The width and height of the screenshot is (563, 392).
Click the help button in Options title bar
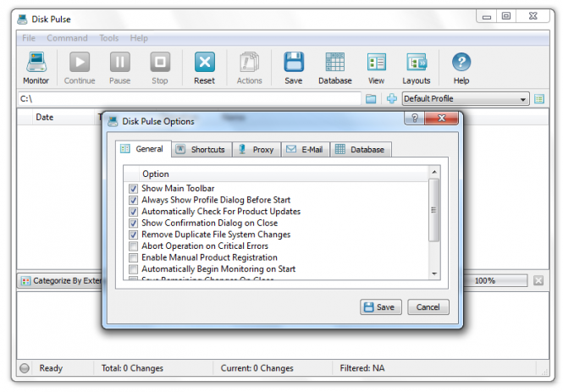tap(415, 118)
